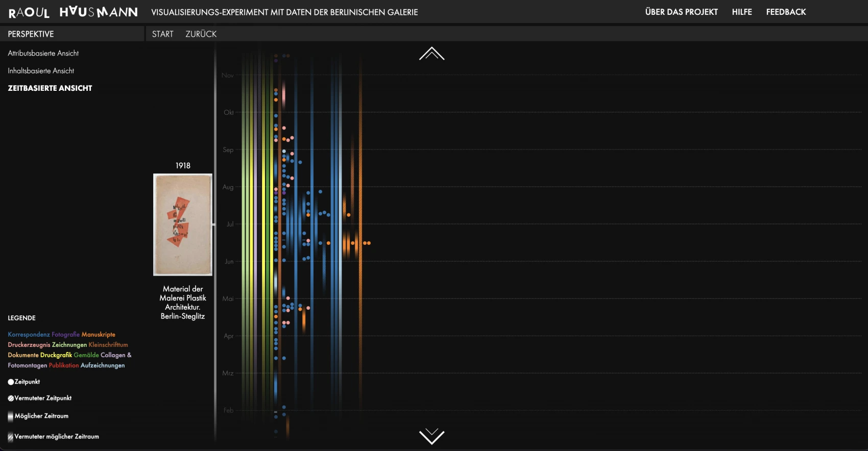Viewport: 868px width, 451px height.
Task: Toggle the Korrespondenz legend category
Action: click(x=29, y=335)
